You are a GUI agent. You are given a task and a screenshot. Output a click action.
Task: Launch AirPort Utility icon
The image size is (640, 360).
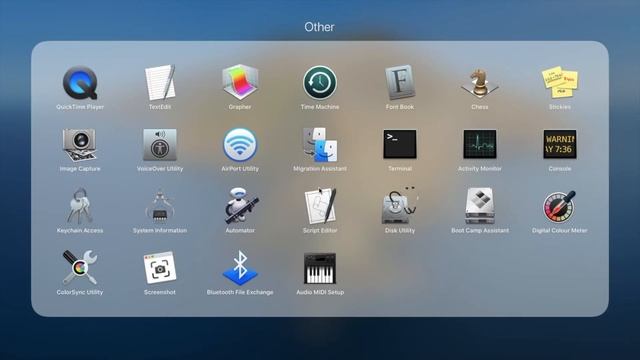pos(240,144)
